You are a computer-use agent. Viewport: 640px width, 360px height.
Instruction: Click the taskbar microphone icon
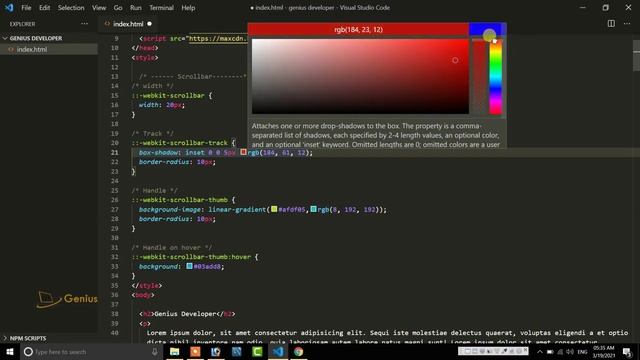pos(154,351)
